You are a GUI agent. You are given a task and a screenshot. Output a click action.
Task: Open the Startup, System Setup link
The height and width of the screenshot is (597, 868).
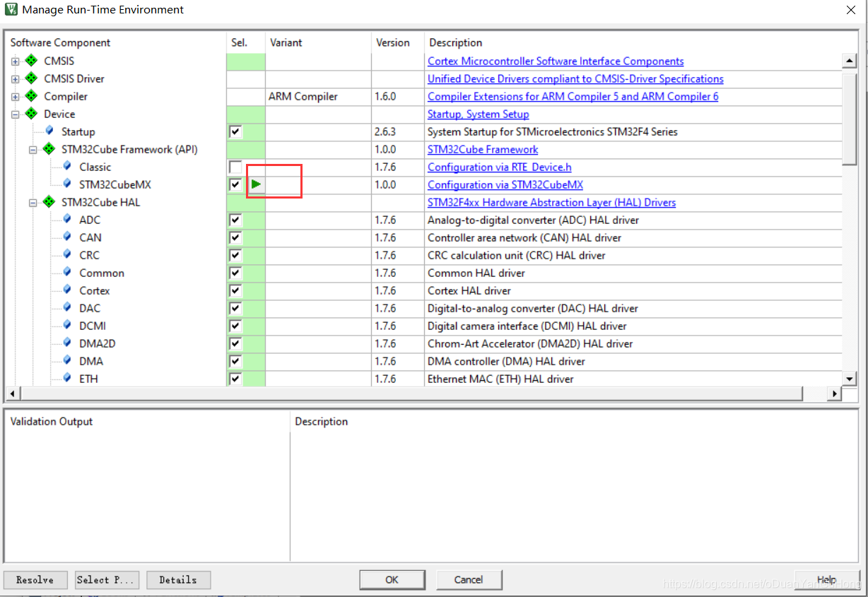[478, 114]
